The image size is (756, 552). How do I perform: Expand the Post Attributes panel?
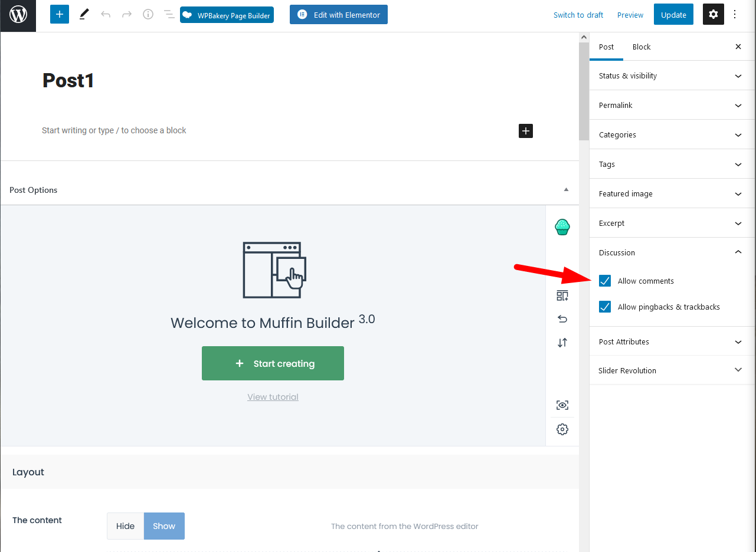(673, 341)
